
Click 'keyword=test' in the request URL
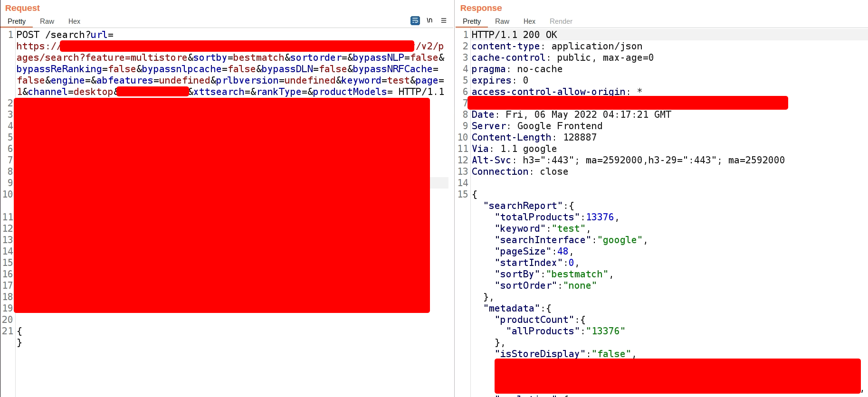coord(376,80)
